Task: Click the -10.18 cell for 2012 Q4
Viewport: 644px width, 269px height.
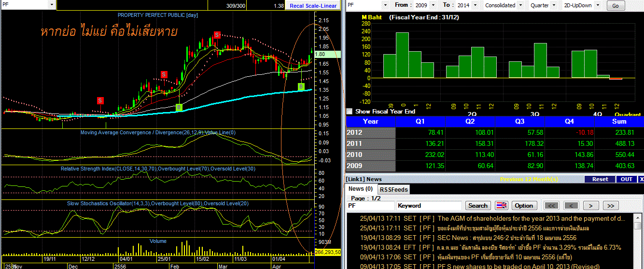Action: click(570, 132)
